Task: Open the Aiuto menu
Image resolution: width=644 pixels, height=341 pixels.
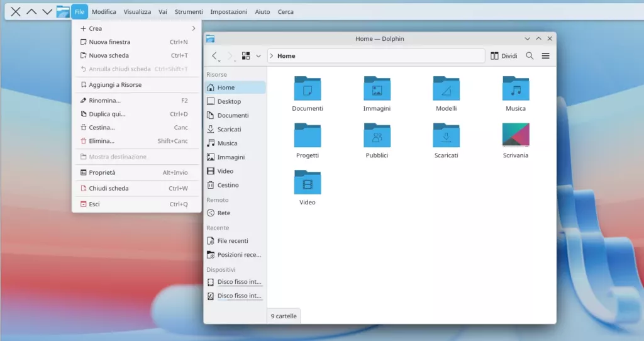Action: click(x=262, y=12)
